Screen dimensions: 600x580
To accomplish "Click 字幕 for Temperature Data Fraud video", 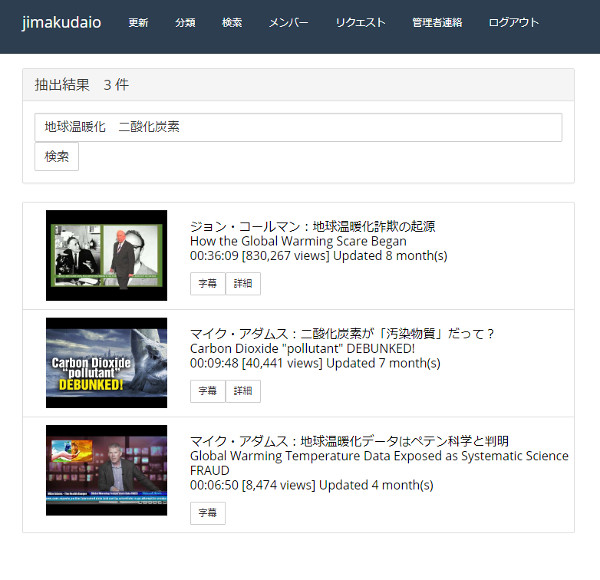I will pyautogui.click(x=207, y=513).
